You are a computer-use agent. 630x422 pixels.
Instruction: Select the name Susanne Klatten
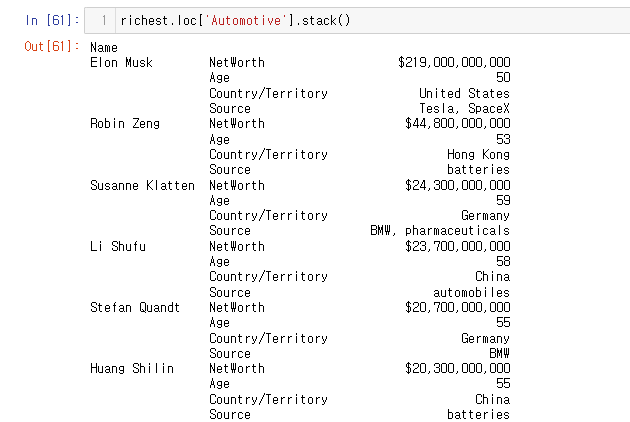tap(142, 185)
